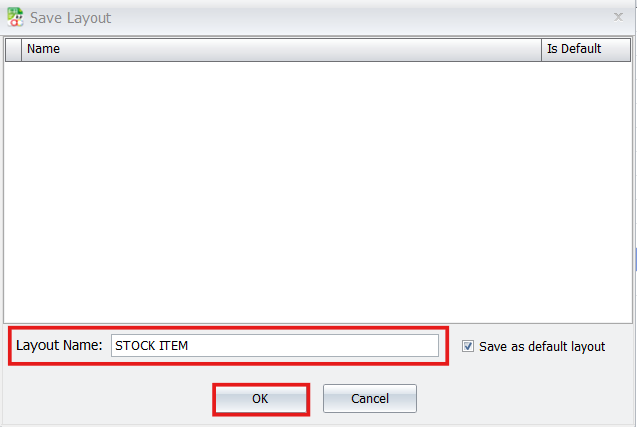The width and height of the screenshot is (637, 427).
Task: Click the title bar's empty middle area
Action: 350,17
